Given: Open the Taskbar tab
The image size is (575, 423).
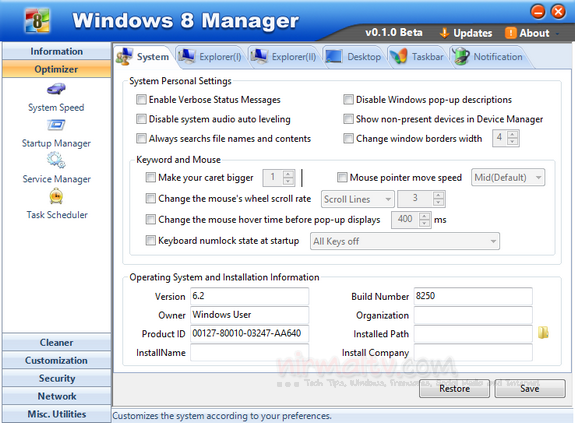Looking at the screenshot, I should pyautogui.click(x=417, y=57).
